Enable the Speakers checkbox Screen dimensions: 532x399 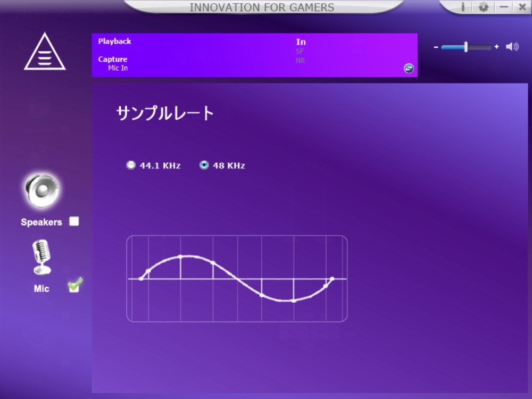click(74, 221)
